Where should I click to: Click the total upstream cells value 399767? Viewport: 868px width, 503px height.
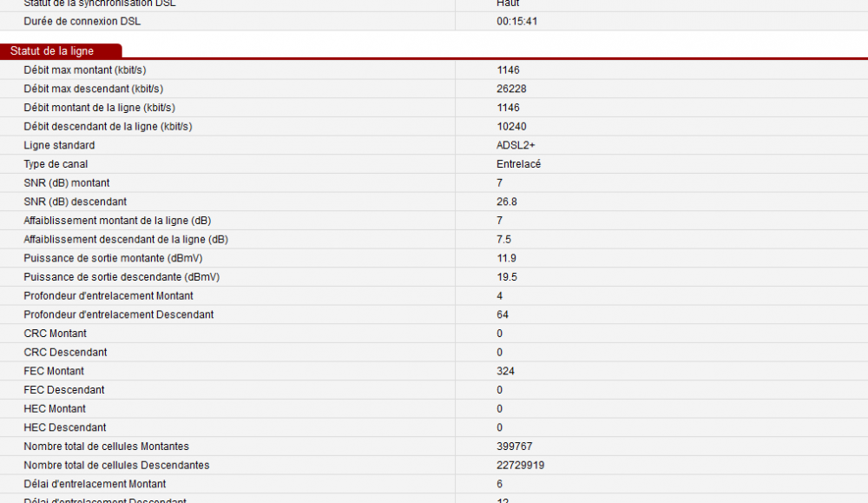(514, 447)
